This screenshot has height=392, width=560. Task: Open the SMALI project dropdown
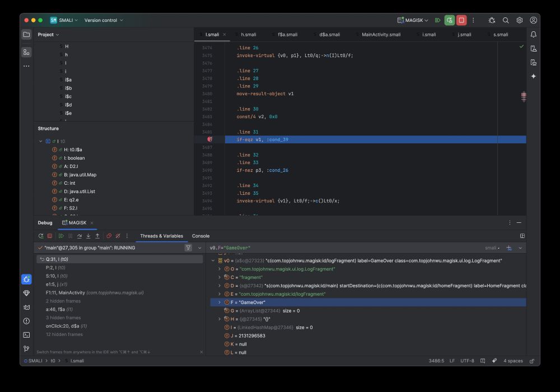tap(64, 20)
